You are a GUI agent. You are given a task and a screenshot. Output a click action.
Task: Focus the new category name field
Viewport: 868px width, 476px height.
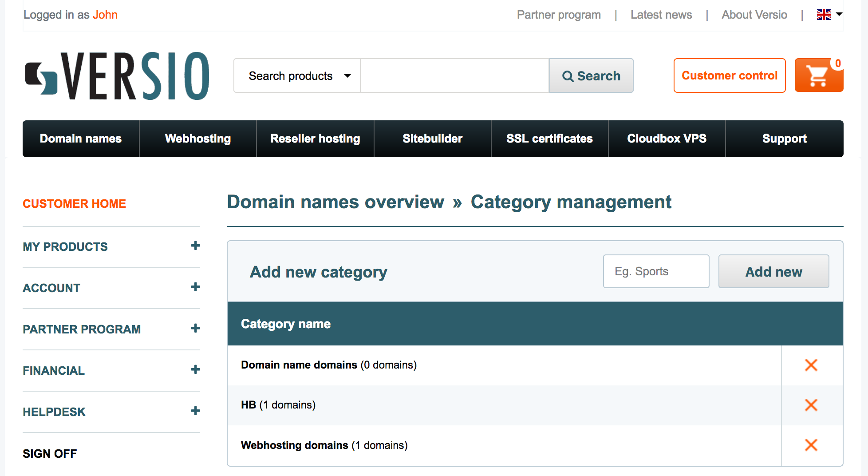tap(656, 271)
